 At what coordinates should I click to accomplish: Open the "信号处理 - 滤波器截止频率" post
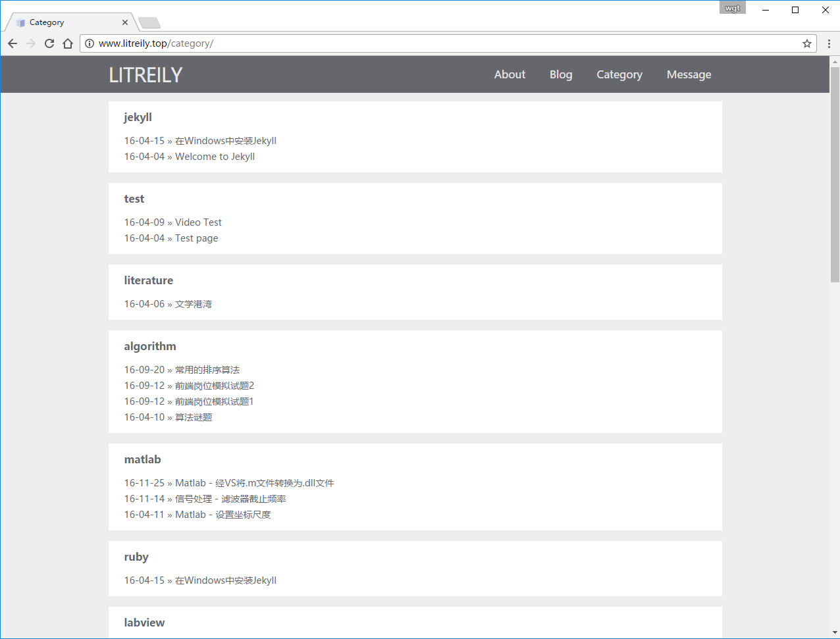coord(230,499)
